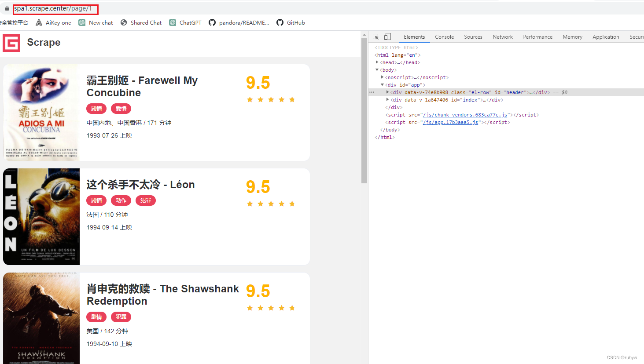Select the closing /body tag line
The width and height of the screenshot is (644, 364).
point(390,130)
